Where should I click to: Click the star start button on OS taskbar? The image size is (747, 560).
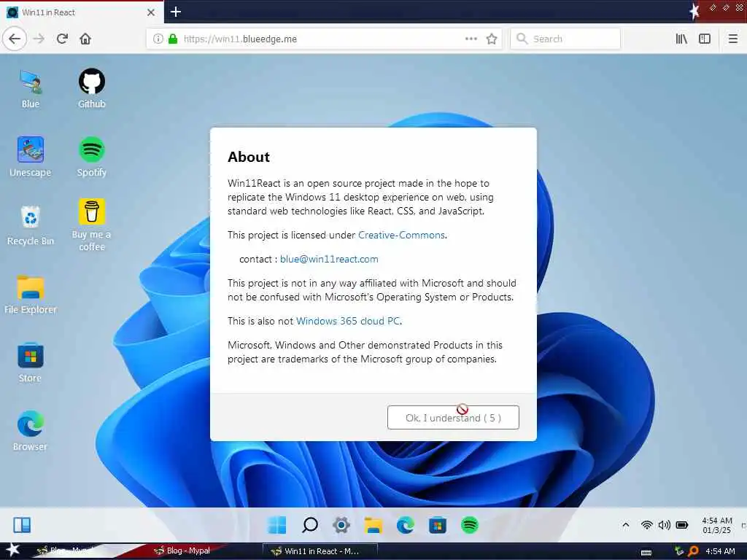click(x=13, y=550)
